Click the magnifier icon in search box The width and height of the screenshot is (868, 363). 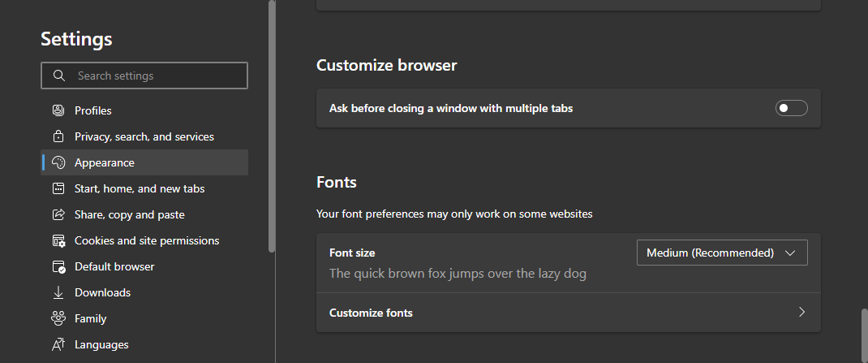click(58, 76)
